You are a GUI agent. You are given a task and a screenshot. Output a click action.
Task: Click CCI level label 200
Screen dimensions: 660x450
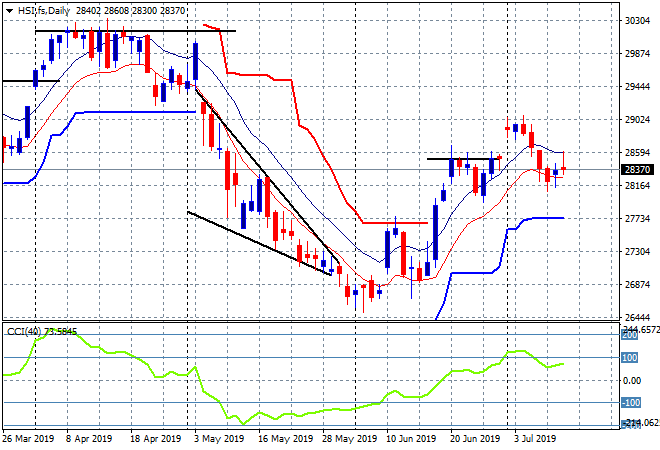pyautogui.click(x=630, y=336)
